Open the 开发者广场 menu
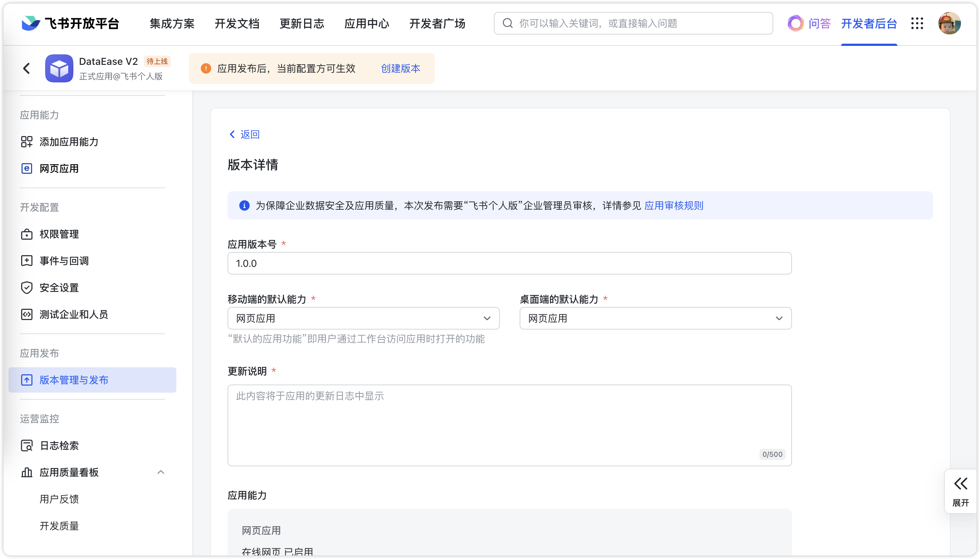Screen dimensions: 980x559 [x=437, y=23]
